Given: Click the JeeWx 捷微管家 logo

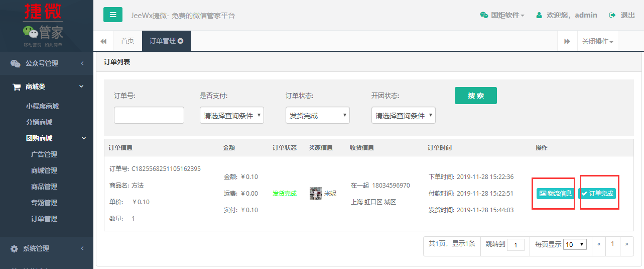Looking at the screenshot, I should pos(43,25).
